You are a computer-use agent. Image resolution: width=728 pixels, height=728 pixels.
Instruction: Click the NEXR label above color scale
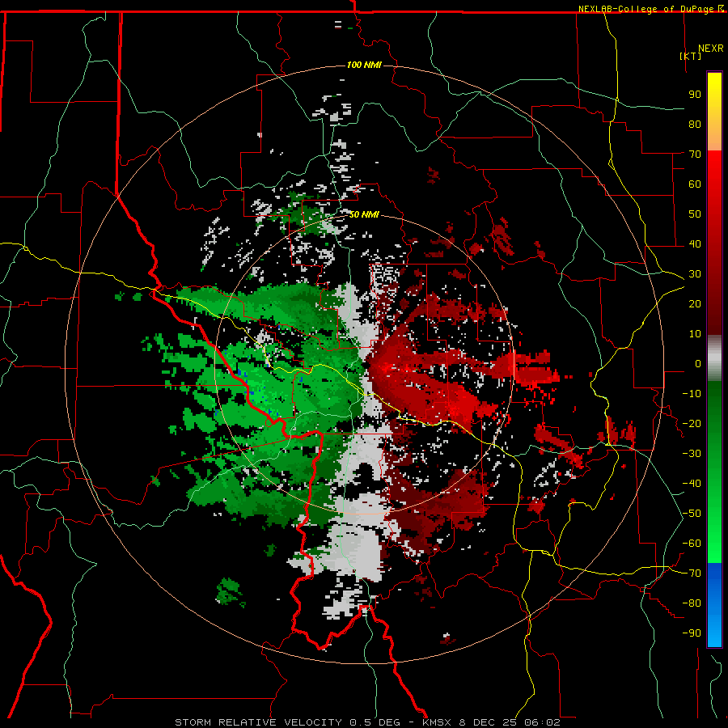[x=711, y=49]
